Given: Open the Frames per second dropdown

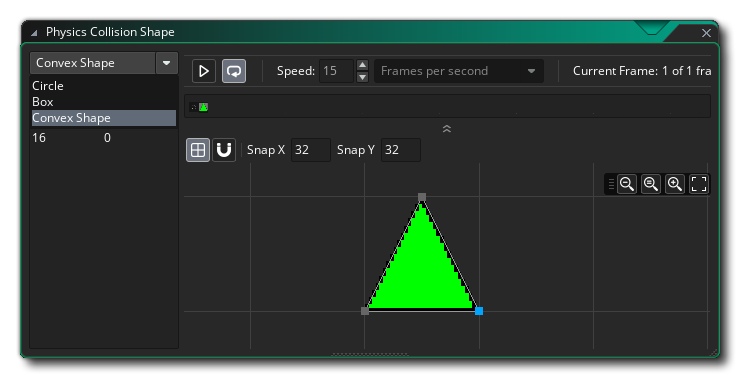Looking at the screenshot, I should pos(459,71).
